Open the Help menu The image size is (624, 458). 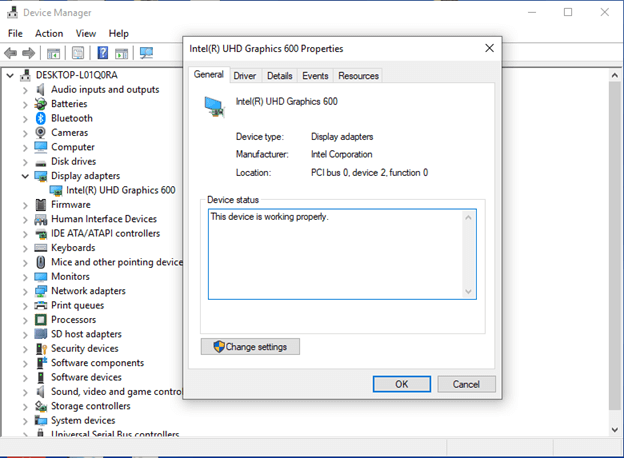click(x=119, y=33)
